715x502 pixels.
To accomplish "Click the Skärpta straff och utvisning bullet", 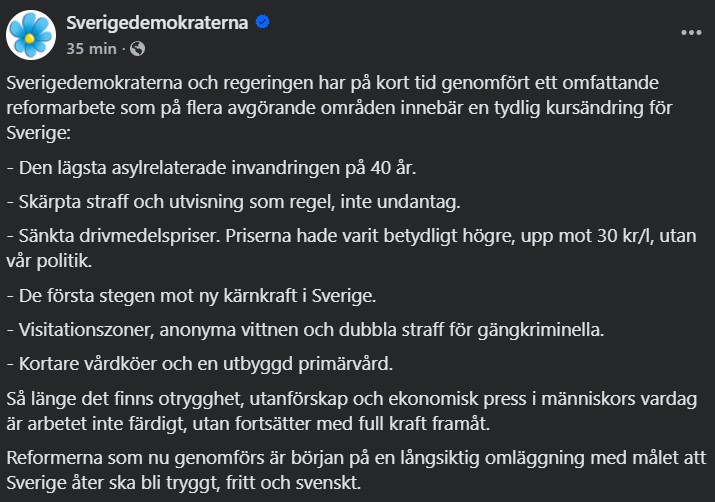I will coord(233,202).
